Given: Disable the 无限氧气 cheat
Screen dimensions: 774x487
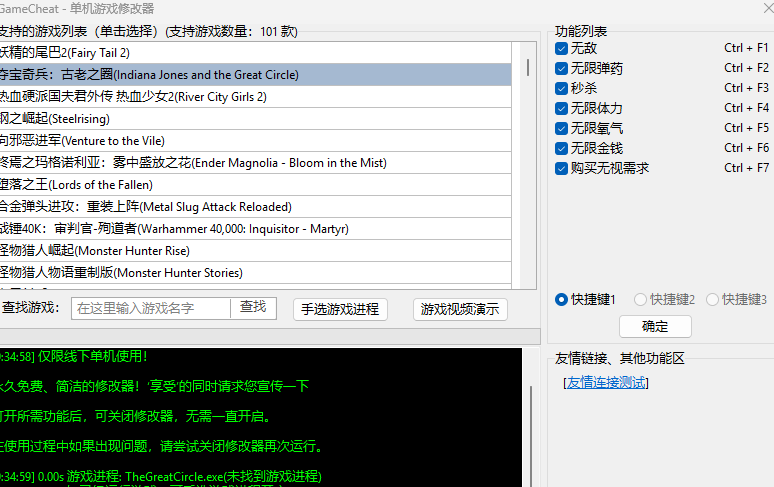Looking at the screenshot, I should click(x=561, y=129).
